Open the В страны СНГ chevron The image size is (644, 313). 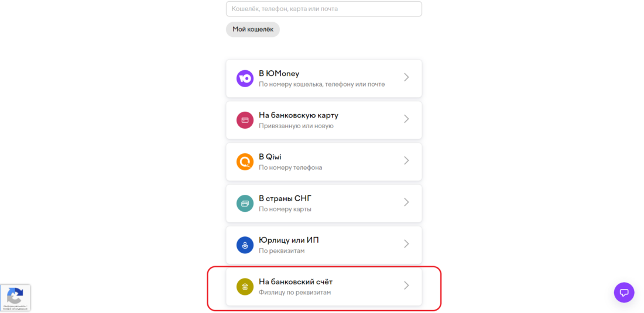tap(406, 202)
